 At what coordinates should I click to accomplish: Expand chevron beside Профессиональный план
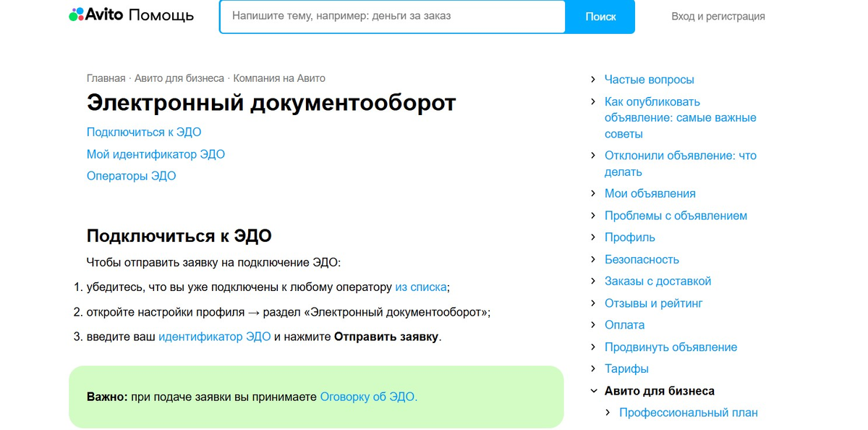coord(608,413)
